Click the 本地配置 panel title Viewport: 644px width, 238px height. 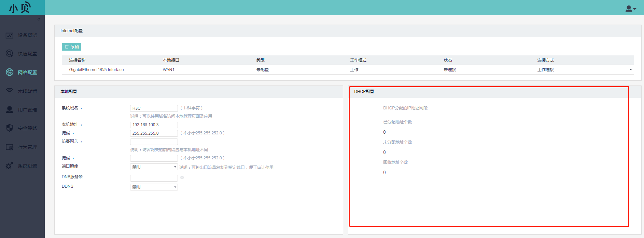pyautogui.click(x=69, y=92)
